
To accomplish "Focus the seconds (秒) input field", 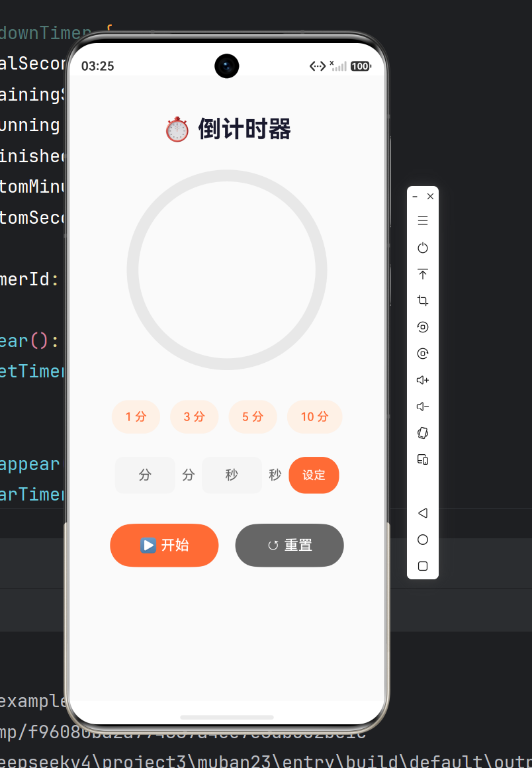I will tap(232, 475).
